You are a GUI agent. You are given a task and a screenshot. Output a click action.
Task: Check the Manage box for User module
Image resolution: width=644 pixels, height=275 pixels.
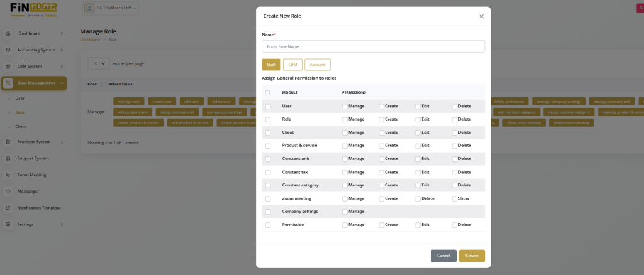[x=345, y=106]
